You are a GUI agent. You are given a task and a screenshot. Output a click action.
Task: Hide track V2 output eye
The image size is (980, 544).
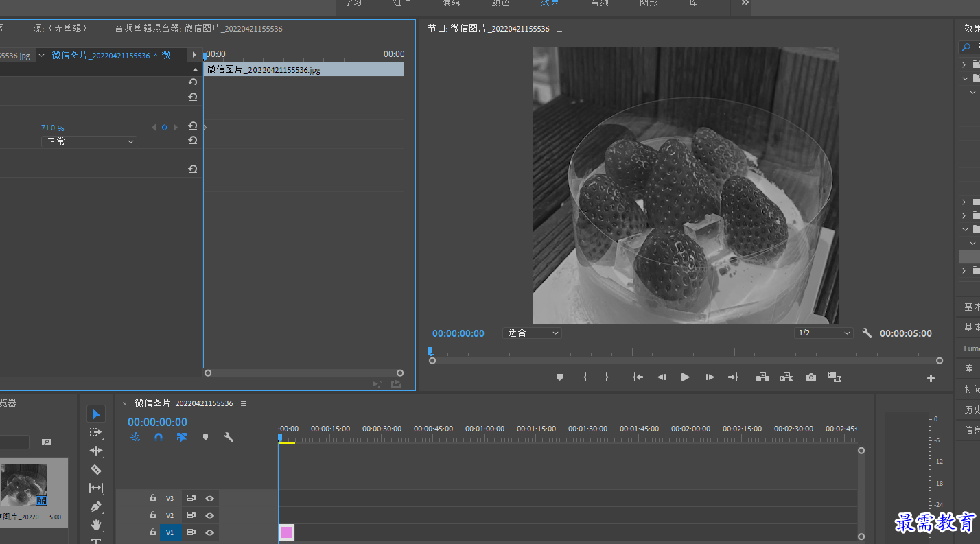point(210,515)
